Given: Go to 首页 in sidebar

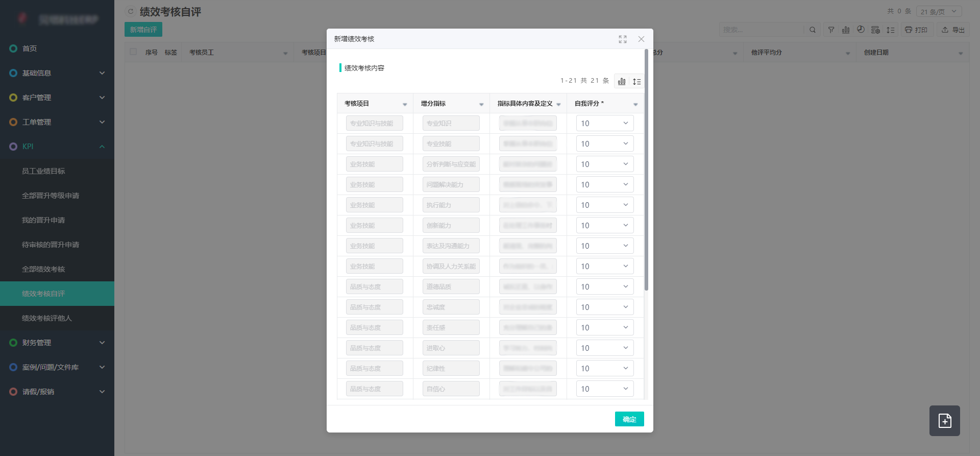Looking at the screenshot, I should click(57, 49).
